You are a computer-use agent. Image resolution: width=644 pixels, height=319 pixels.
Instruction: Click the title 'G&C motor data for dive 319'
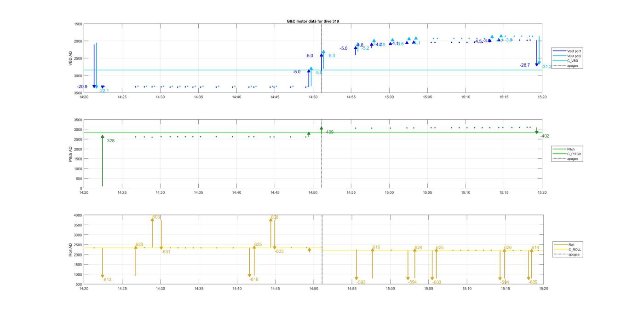click(x=313, y=21)
